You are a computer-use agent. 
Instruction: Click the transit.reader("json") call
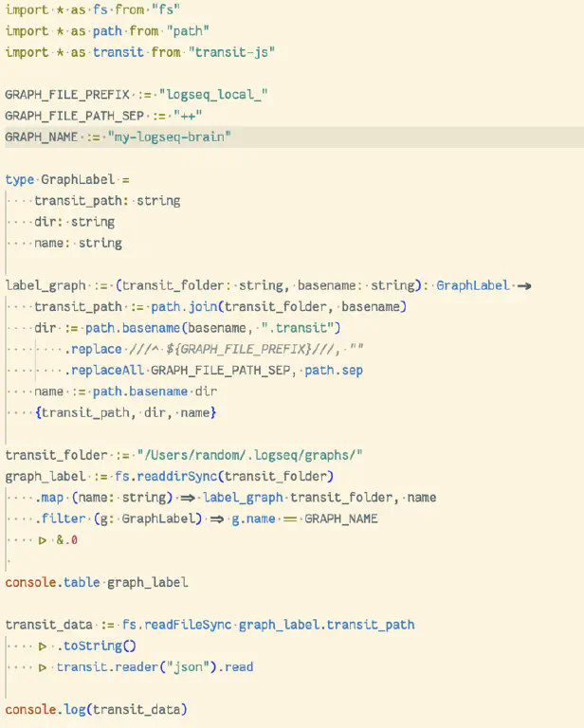pos(127,666)
